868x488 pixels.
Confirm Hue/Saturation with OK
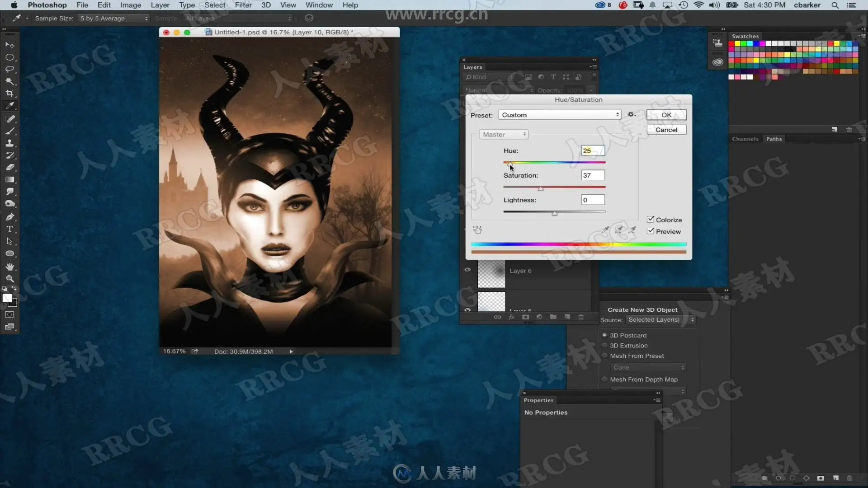(666, 115)
